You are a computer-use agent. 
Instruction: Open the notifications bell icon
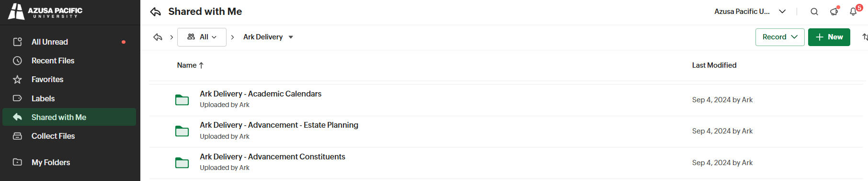854,12
